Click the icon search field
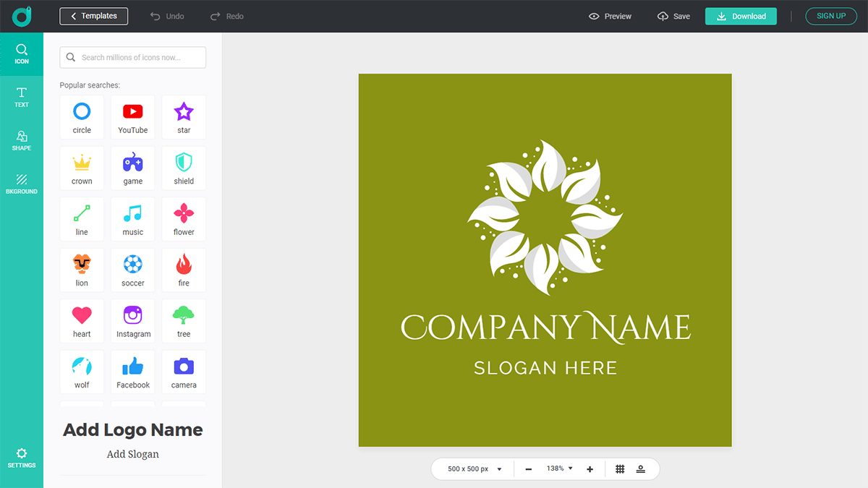Image resolution: width=868 pixels, height=488 pixels. coord(132,56)
